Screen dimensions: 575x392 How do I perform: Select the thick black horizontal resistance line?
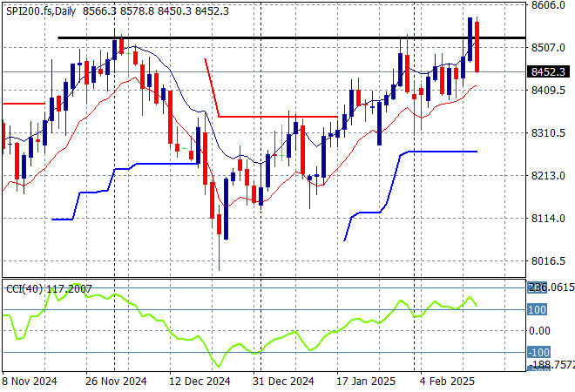point(292,37)
